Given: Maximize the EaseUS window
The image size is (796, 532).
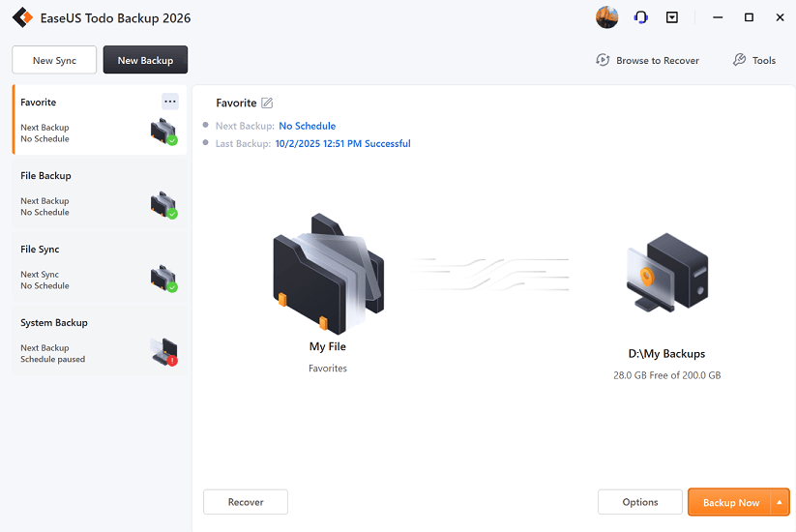Looking at the screenshot, I should [x=749, y=17].
